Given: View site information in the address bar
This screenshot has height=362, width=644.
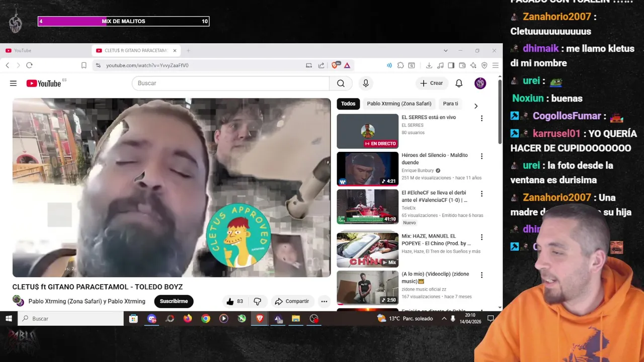Looking at the screenshot, I should [98, 65].
